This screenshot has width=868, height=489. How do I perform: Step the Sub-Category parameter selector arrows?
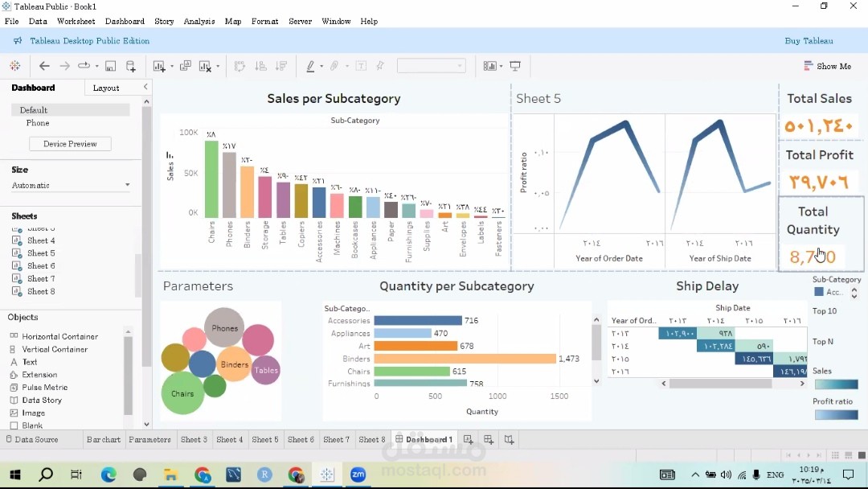pos(854,292)
